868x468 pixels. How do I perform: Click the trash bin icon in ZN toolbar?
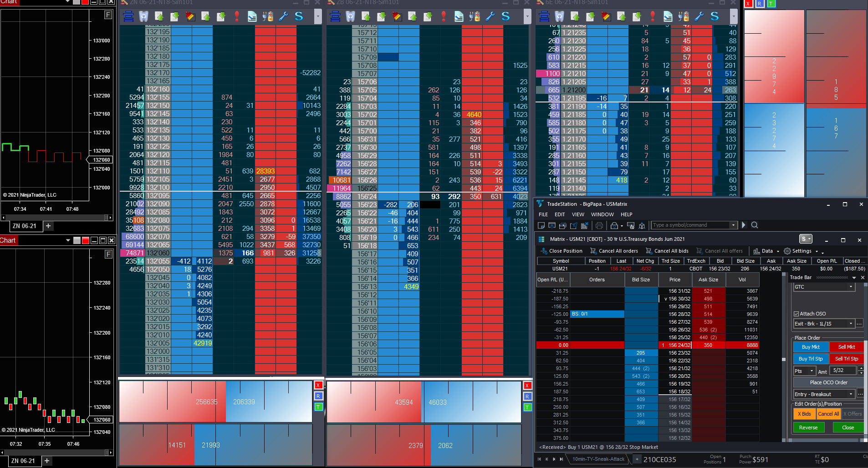pyautogui.click(x=143, y=17)
